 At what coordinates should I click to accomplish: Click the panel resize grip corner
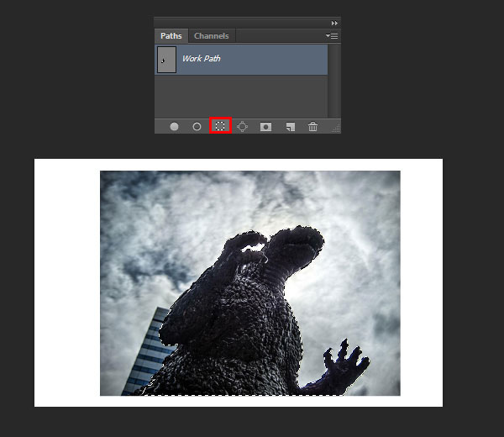click(x=336, y=129)
